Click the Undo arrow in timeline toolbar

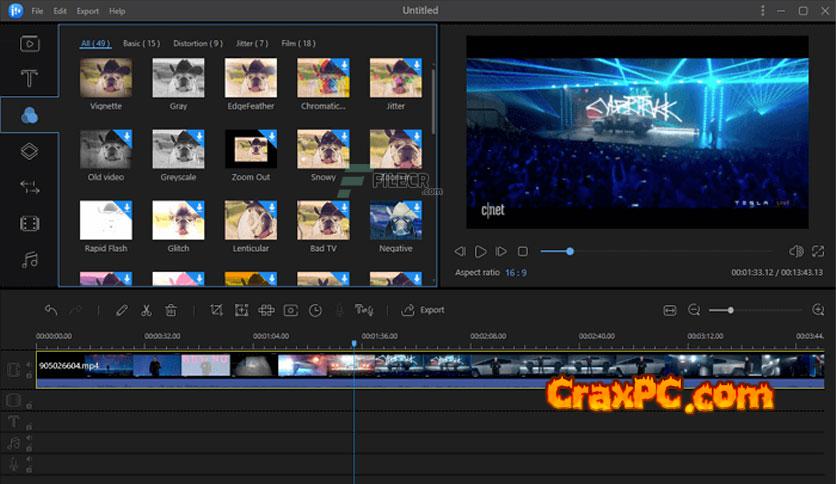[x=51, y=310]
